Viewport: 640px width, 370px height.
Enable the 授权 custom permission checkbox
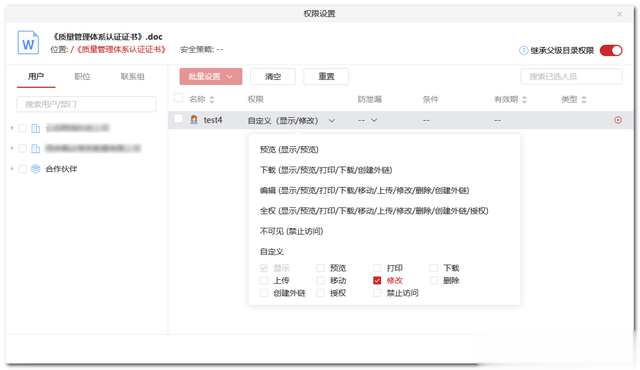tap(321, 293)
